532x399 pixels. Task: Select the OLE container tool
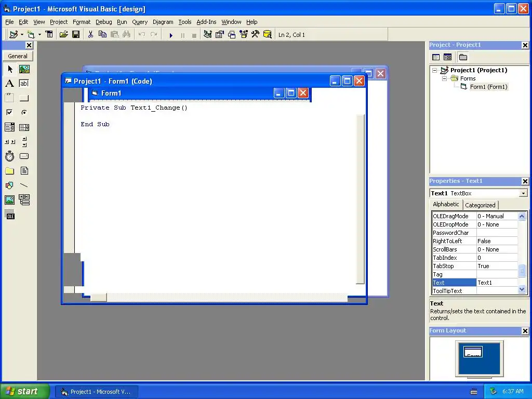tap(10, 215)
